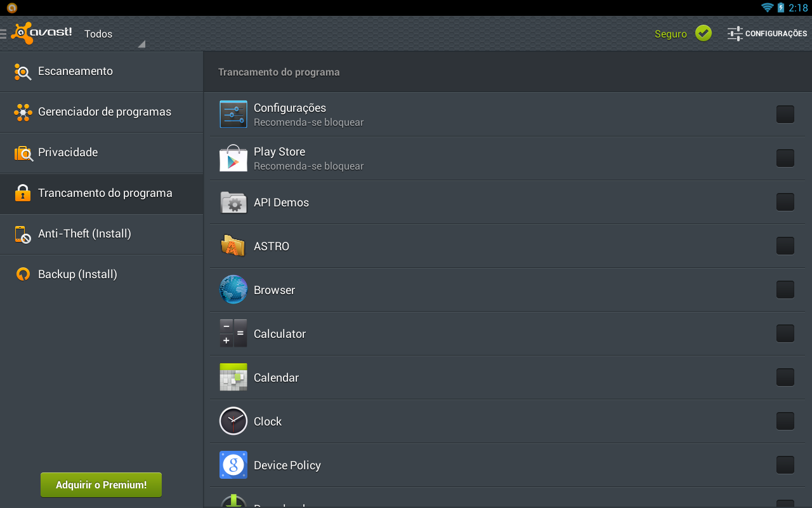This screenshot has height=508, width=812.
Task: Click the orange padlock Trancamento icon
Action: tap(22, 193)
